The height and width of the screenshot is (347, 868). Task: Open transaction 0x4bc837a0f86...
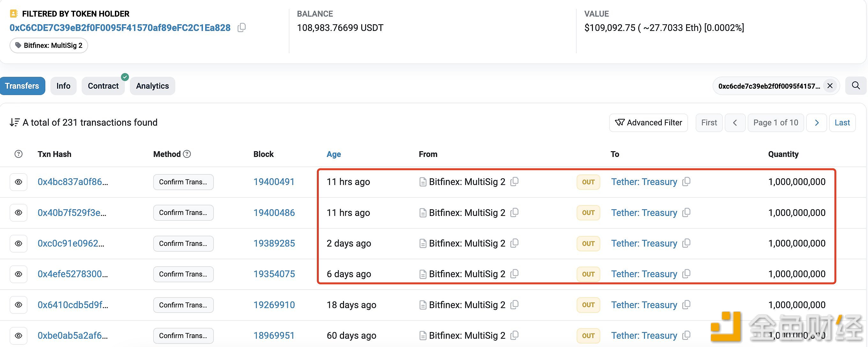tap(73, 182)
